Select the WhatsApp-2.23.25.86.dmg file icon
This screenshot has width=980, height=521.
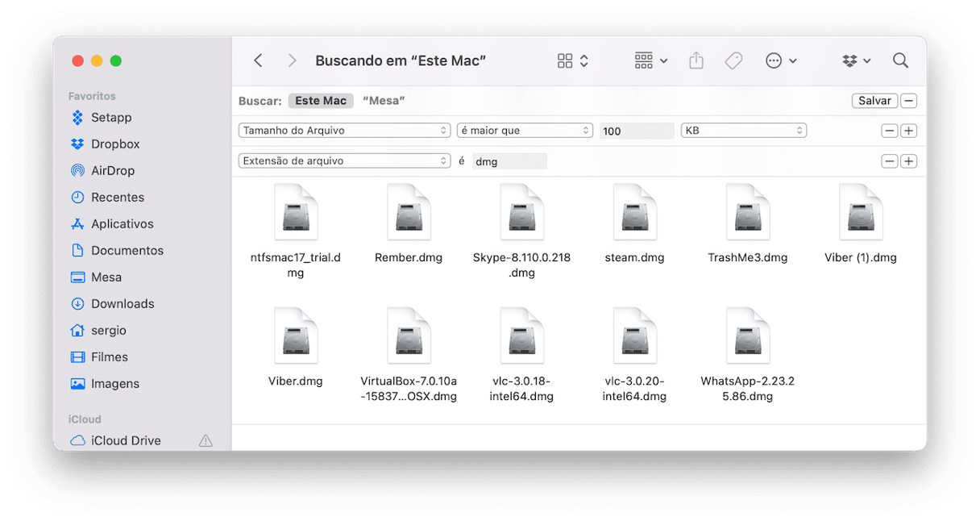tap(747, 336)
